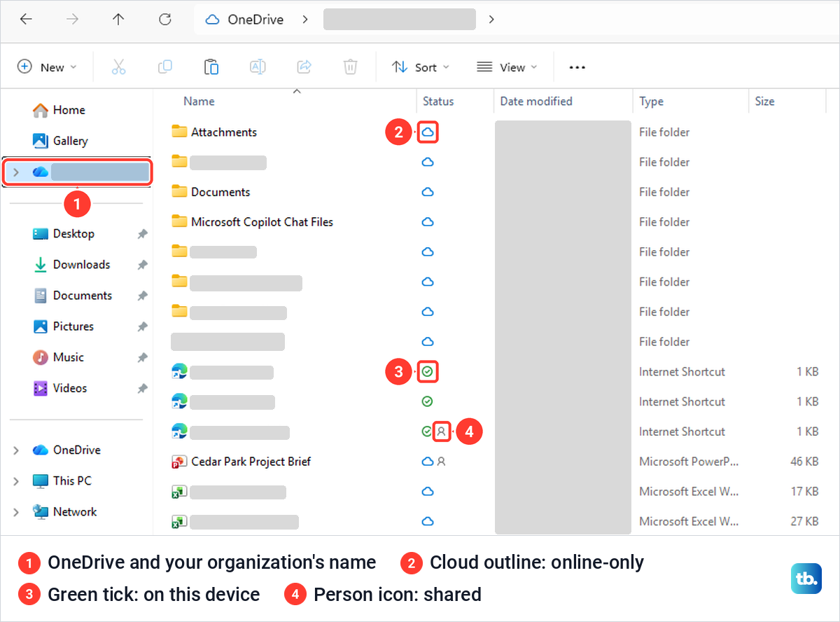Open the Documents folder in file list
The height and width of the screenshot is (622, 840).
click(220, 192)
